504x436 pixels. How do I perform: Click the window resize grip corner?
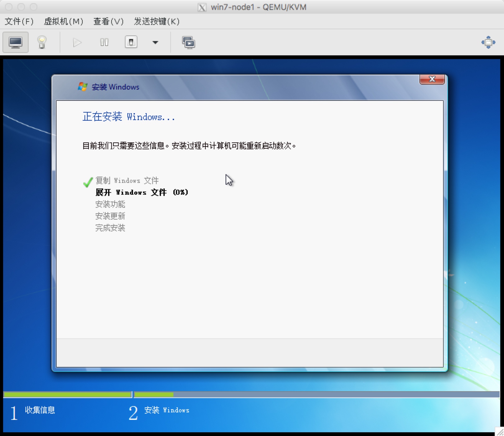499,431
